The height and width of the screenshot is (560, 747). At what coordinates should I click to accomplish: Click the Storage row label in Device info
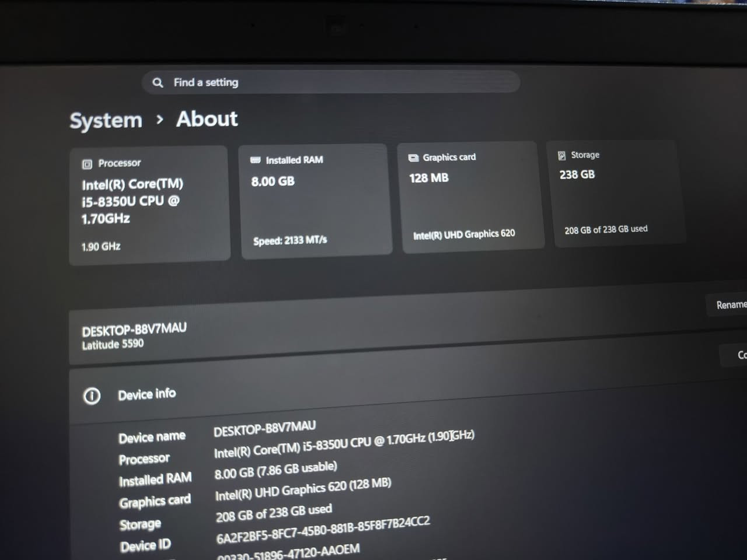[140, 524]
